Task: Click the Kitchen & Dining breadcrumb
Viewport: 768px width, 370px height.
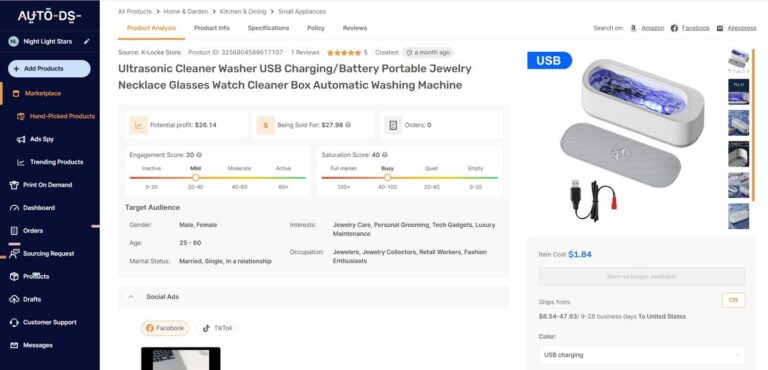Action: pyautogui.click(x=243, y=11)
